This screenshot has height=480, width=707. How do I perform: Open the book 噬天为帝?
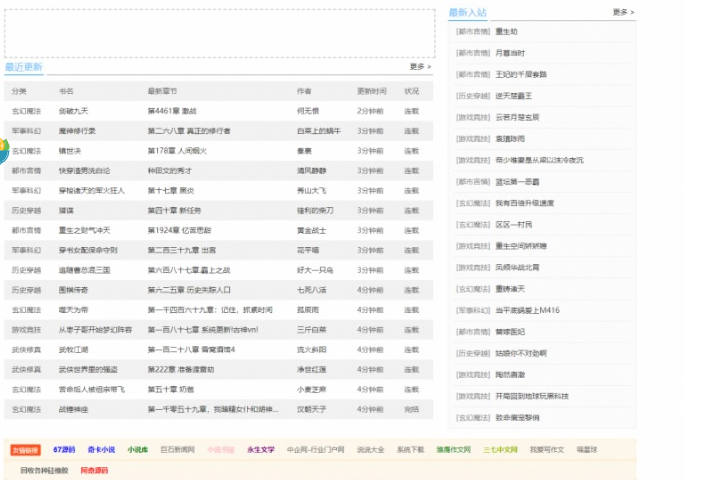pos(73,310)
